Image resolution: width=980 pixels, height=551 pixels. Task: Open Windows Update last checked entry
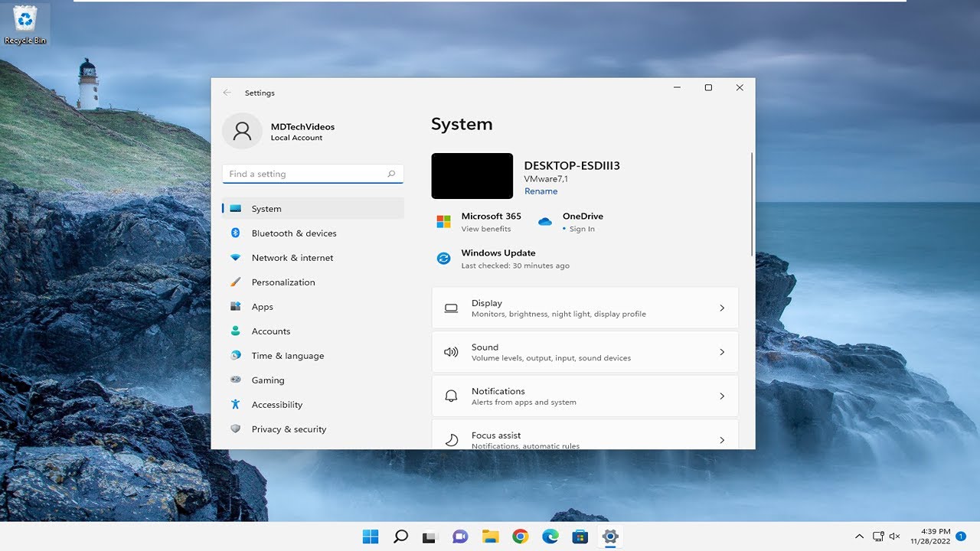coord(515,266)
